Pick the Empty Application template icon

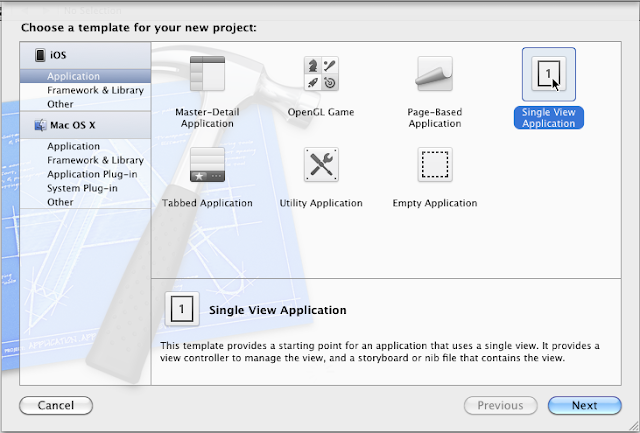(x=435, y=164)
